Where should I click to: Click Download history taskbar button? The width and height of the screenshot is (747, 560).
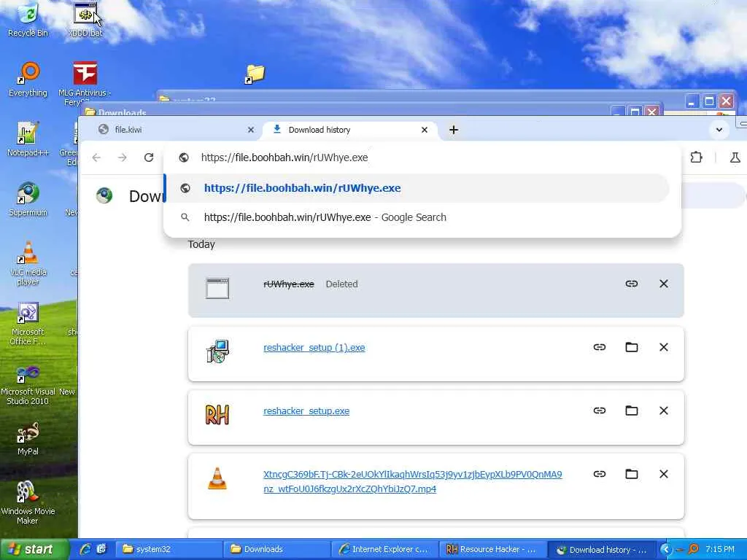point(601,549)
